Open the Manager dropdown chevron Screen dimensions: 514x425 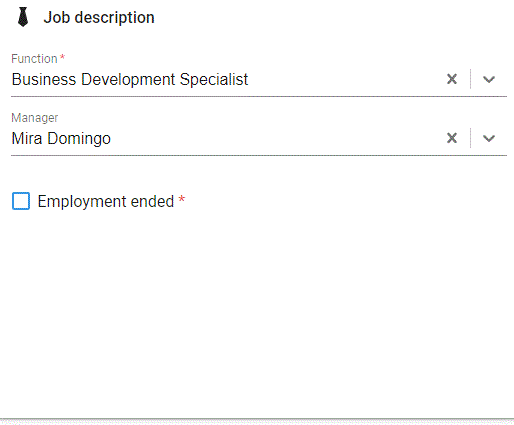pos(489,138)
